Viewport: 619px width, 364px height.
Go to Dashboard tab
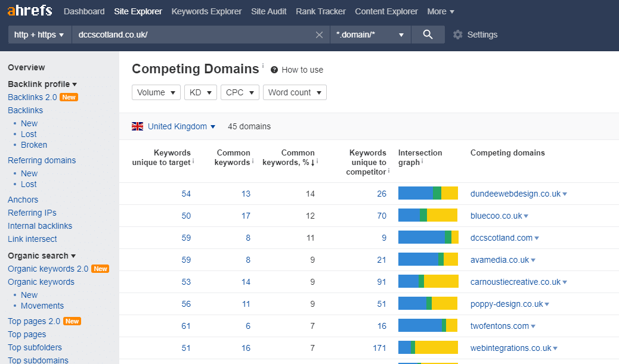[84, 11]
